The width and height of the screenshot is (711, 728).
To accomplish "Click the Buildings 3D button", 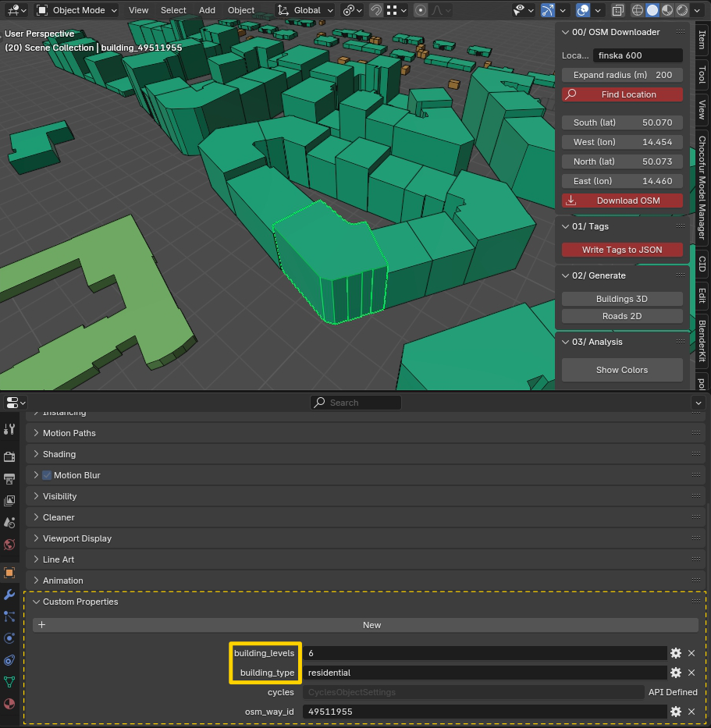I will (x=622, y=299).
